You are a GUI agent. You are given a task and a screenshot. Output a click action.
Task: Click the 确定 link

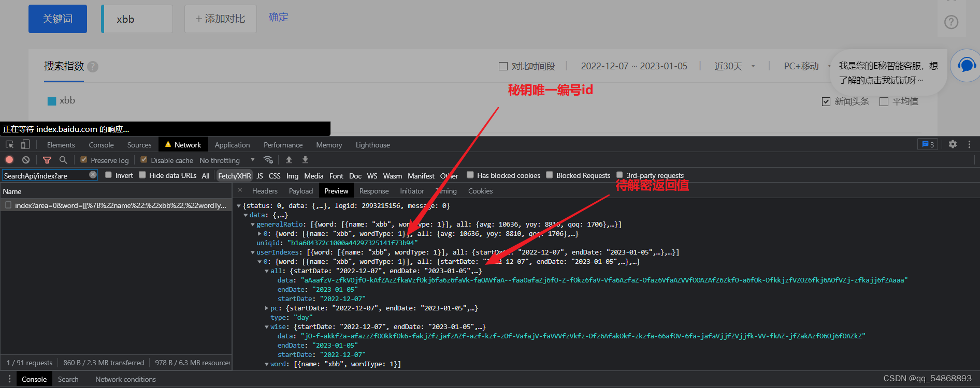pyautogui.click(x=278, y=17)
